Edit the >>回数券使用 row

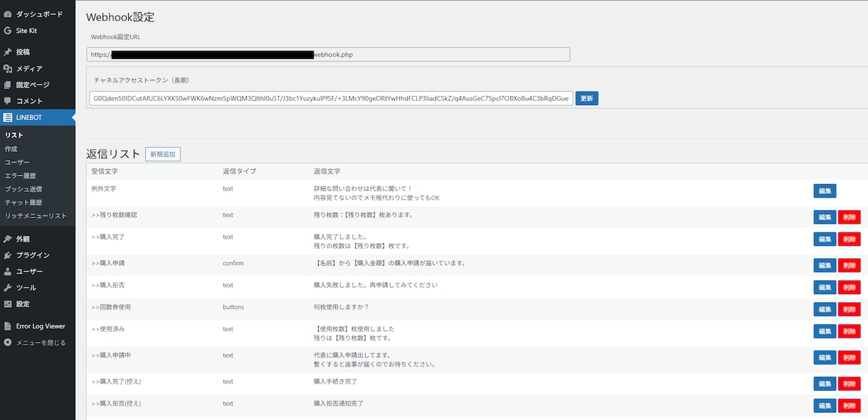coord(825,310)
